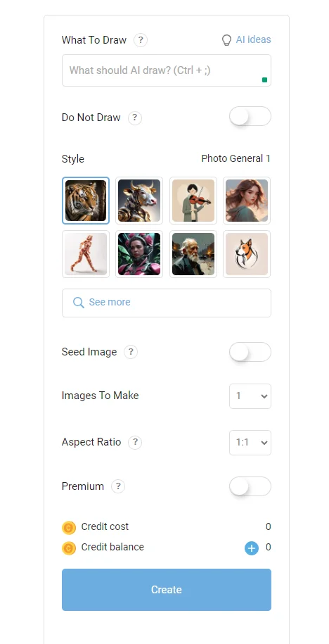Click the blue Create button
Viewport: 329px width, 644px height.
(x=167, y=590)
